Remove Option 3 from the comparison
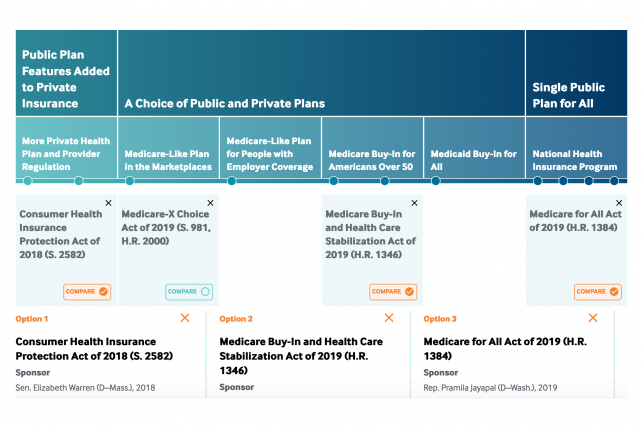 click(x=593, y=318)
